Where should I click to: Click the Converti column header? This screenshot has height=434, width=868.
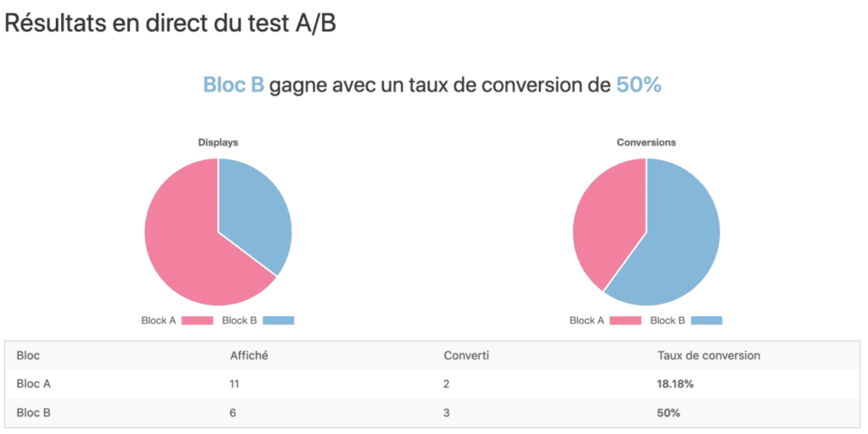click(x=466, y=355)
